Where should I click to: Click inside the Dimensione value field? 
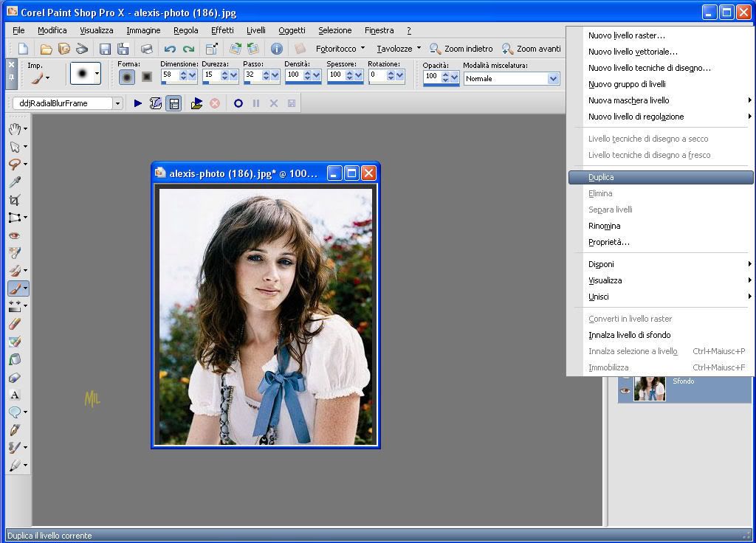[170, 75]
